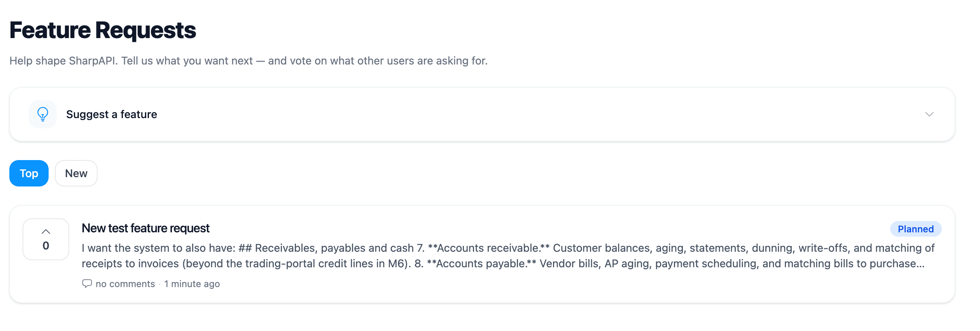Click the 'no comments' link
980x331 pixels.
[125, 284]
